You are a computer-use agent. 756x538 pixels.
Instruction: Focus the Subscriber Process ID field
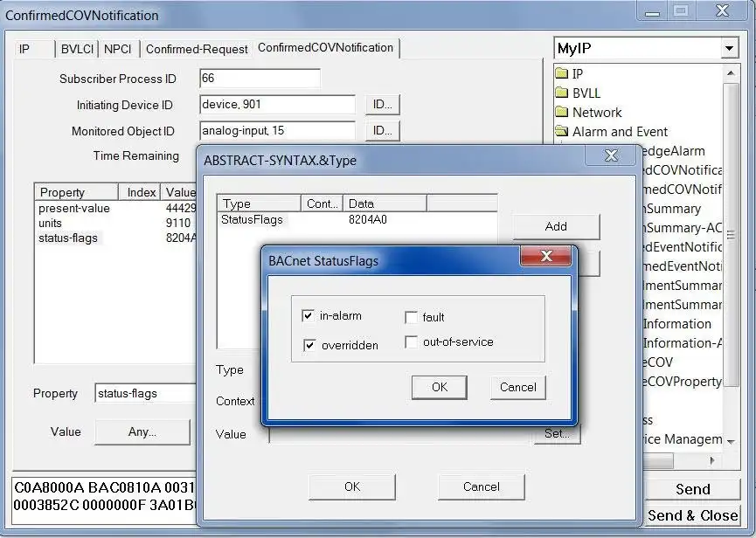[260, 78]
